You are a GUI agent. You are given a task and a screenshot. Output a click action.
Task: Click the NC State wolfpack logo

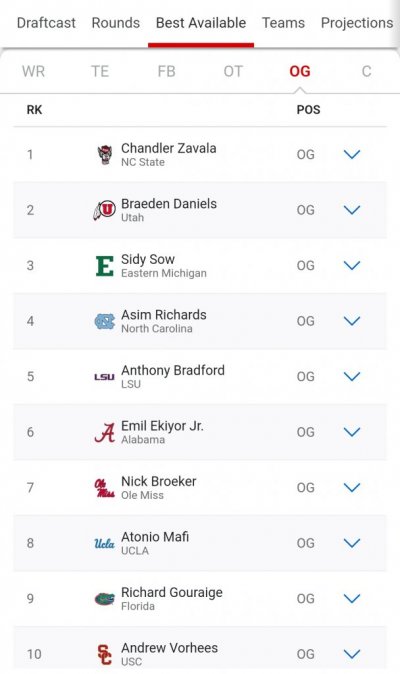click(104, 155)
